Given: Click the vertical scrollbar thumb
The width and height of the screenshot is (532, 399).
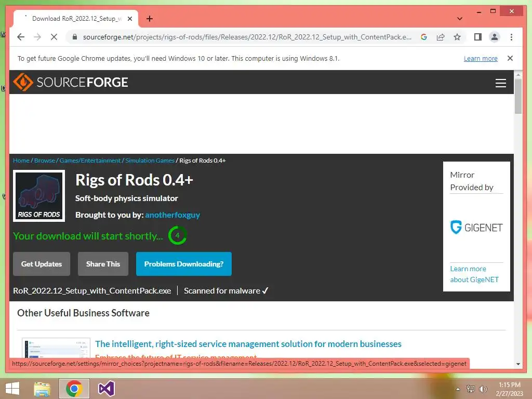Looking at the screenshot, I should click(518, 96).
